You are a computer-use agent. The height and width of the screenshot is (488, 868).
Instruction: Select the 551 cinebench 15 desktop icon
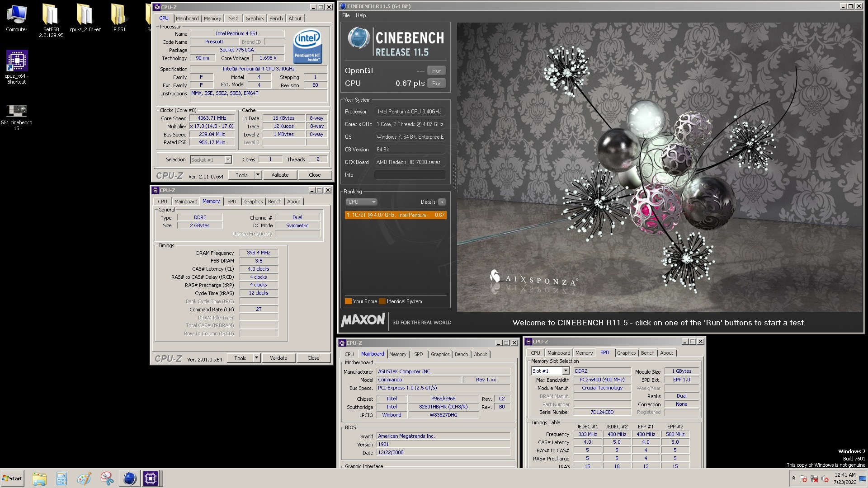point(17,117)
